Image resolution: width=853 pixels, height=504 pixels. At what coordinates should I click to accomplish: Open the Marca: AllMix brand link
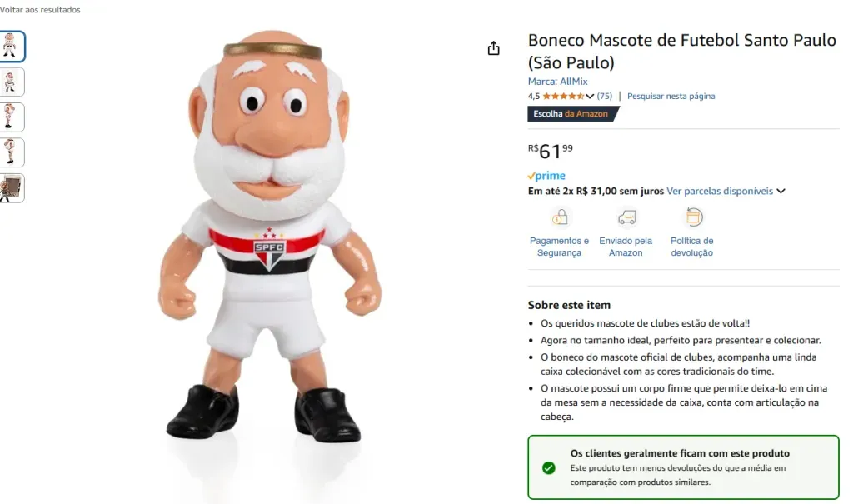[x=558, y=82]
